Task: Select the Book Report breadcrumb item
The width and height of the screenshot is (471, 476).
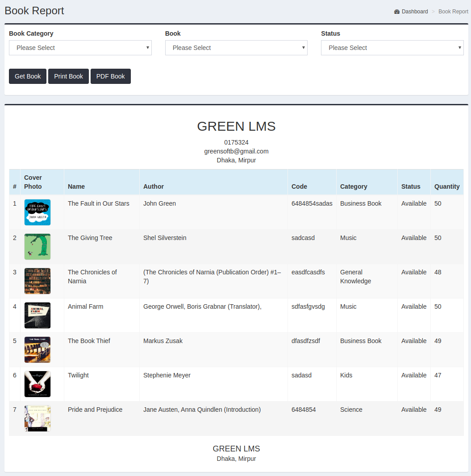Action: [453, 11]
